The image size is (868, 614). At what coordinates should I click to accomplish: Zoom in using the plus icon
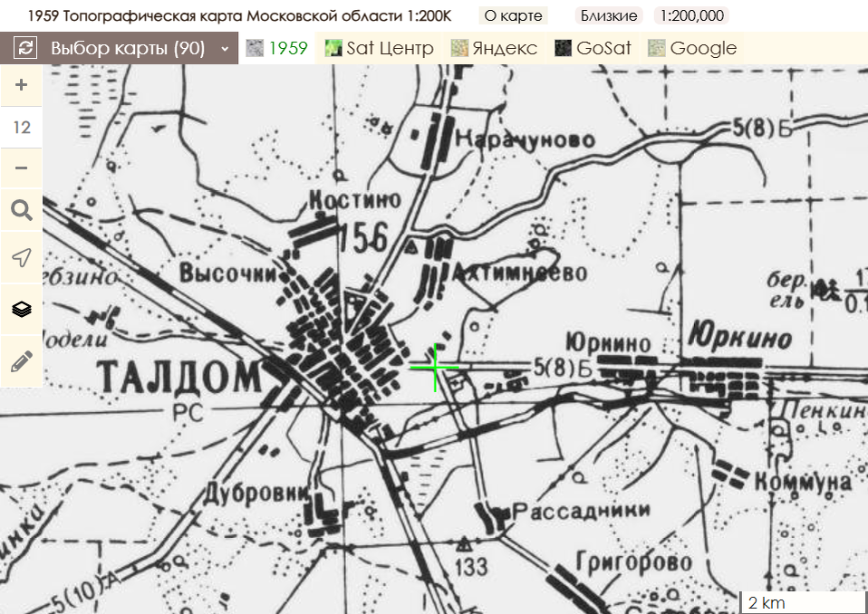[20, 84]
